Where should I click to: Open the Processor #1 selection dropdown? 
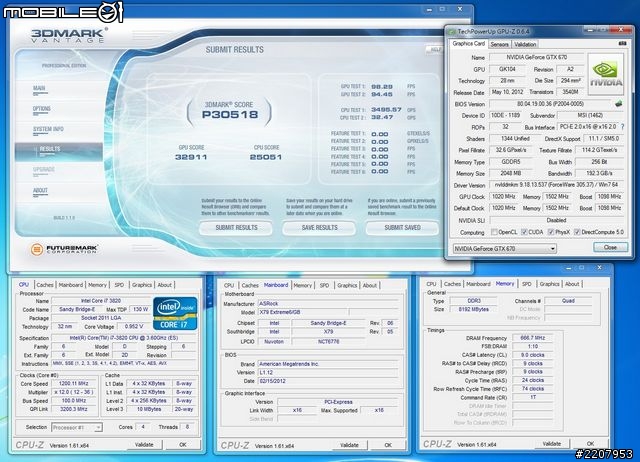[77, 427]
